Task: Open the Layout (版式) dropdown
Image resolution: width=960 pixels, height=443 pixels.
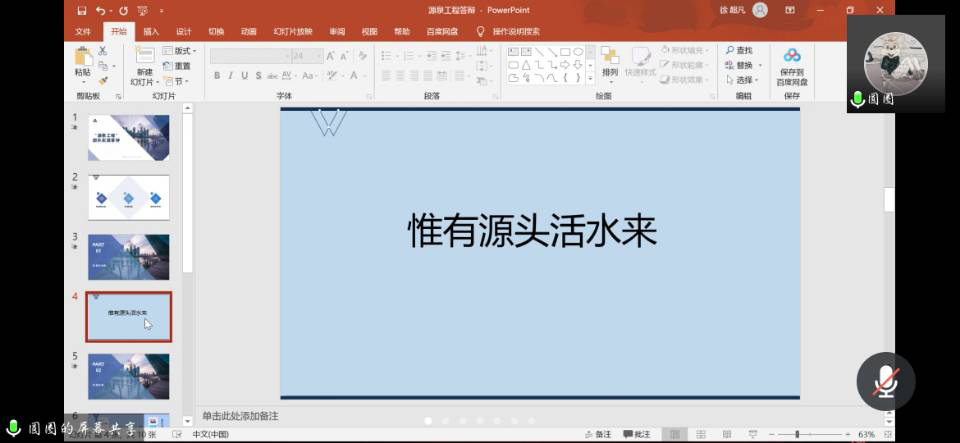Action: pos(183,51)
